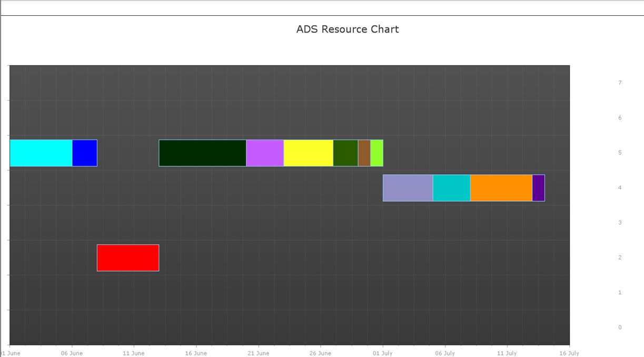Viewport: 644px width, 357px height.
Task: Select the very dark green bar in row 5
Action: tap(203, 153)
